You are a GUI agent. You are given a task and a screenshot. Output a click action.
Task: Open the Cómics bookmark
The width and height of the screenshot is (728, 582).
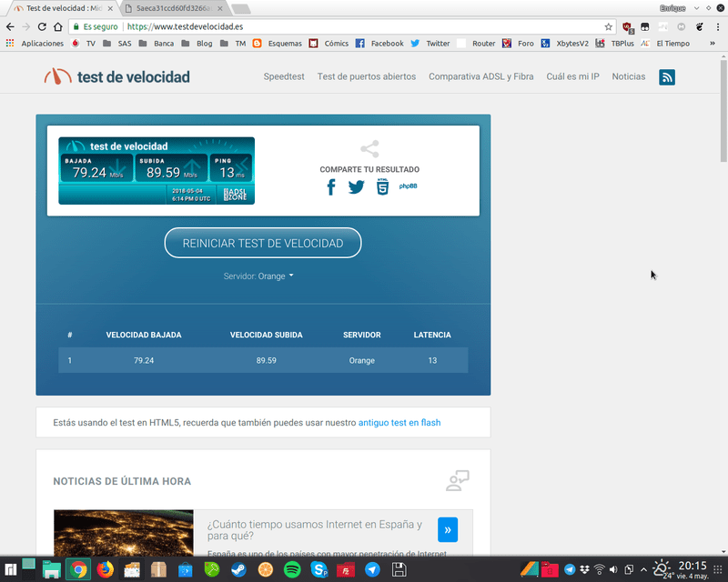(329, 43)
